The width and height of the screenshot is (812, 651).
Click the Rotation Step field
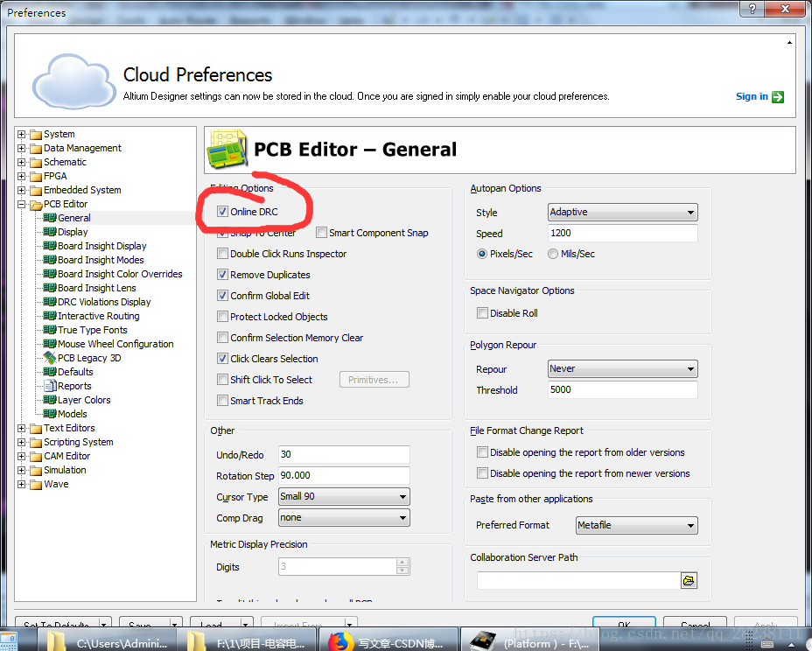pyautogui.click(x=344, y=475)
